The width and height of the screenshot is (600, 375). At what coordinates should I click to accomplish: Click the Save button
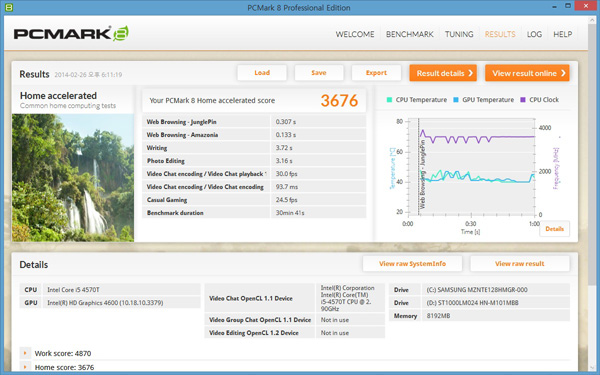[x=319, y=73]
